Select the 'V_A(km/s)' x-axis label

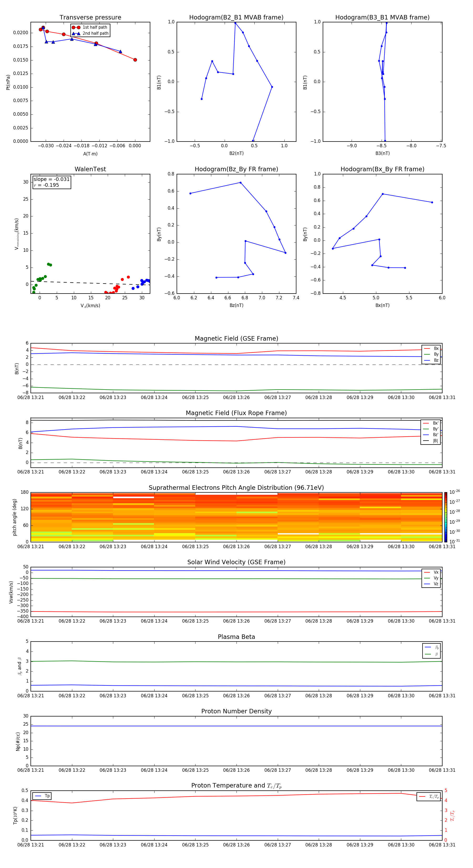tap(90, 306)
